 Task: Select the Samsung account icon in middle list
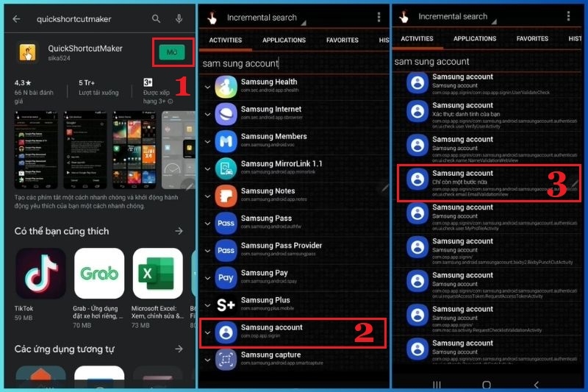(226, 332)
